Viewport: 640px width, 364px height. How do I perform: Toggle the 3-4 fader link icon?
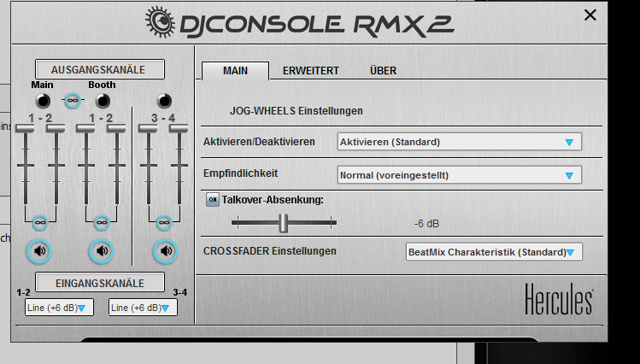click(x=163, y=223)
